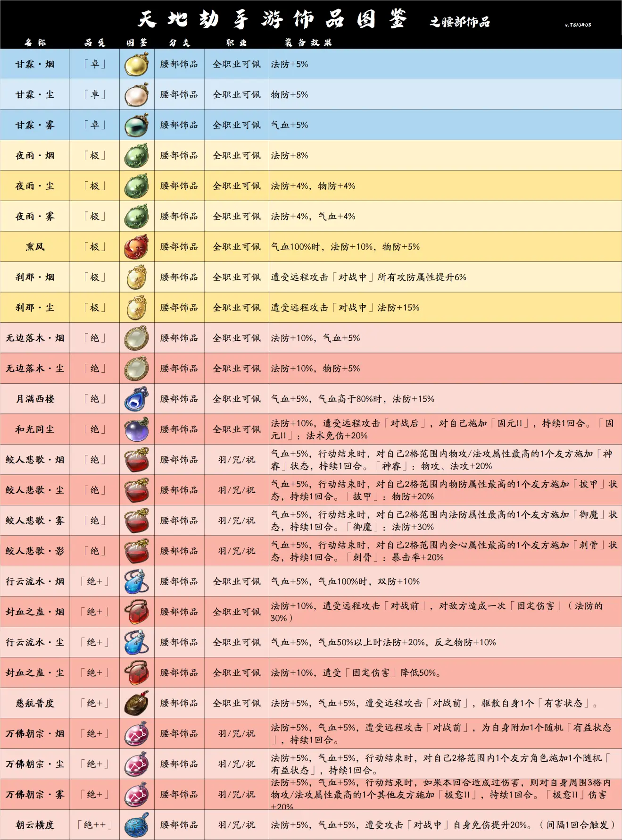Screen dimensions: 622x840
Task: Select the blue patterned pouch icon for 朝云横度
Action: tap(137, 825)
